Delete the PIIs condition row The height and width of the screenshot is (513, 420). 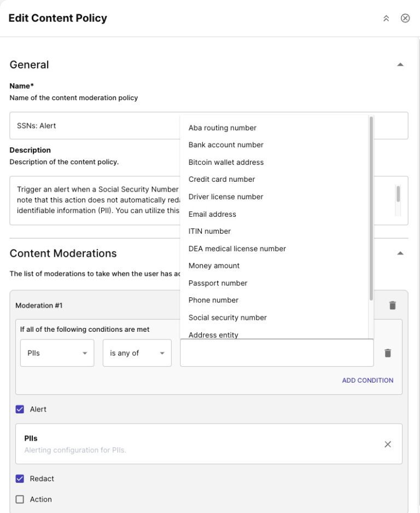(x=388, y=353)
